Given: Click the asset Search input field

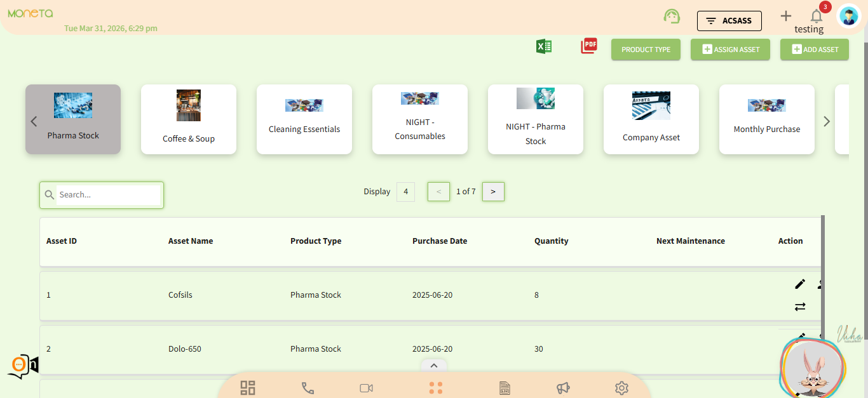Looking at the screenshot, I should click(108, 195).
